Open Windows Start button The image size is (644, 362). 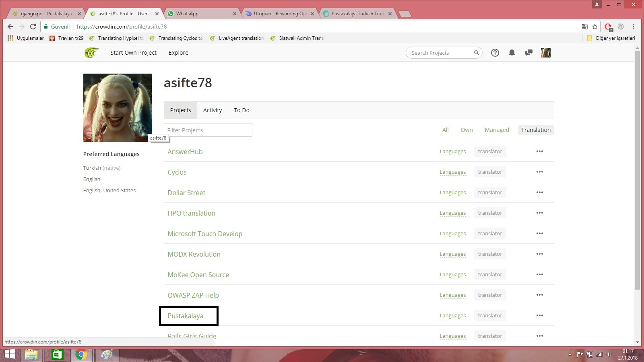[x=10, y=355]
